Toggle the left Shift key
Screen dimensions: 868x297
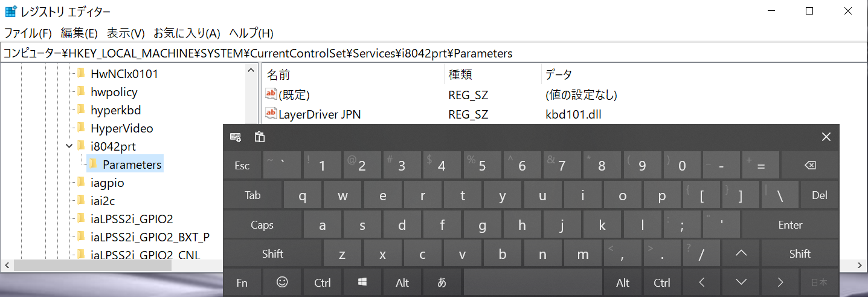pyautogui.click(x=272, y=254)
